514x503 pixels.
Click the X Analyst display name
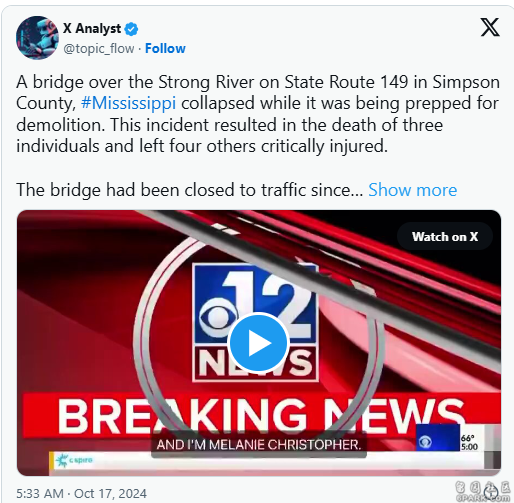[92, 29]
